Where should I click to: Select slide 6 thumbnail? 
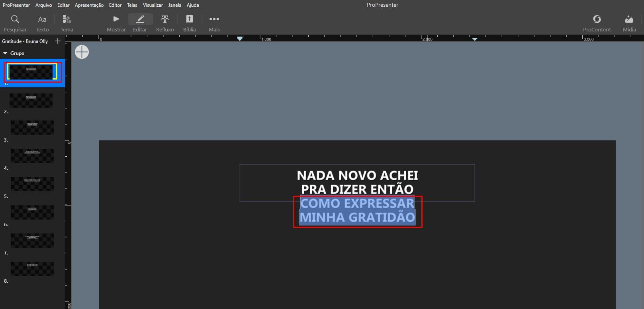coord(32,212)
